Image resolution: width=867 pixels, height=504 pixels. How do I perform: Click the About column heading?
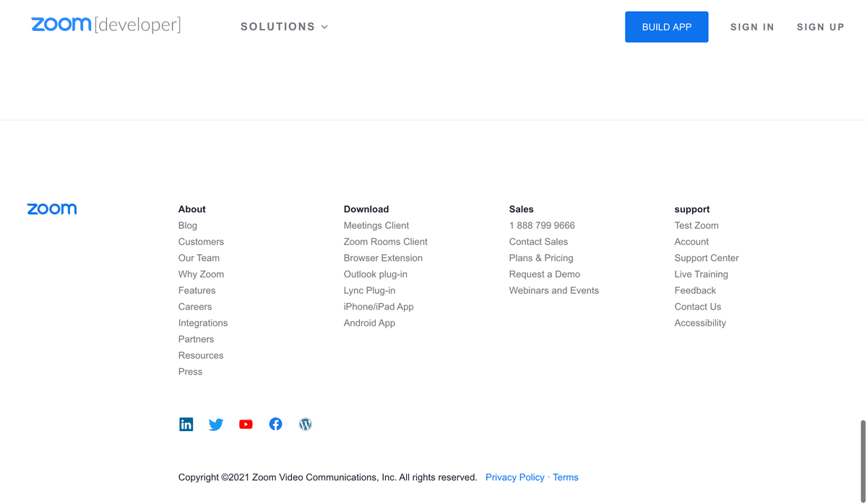(192, 209)
